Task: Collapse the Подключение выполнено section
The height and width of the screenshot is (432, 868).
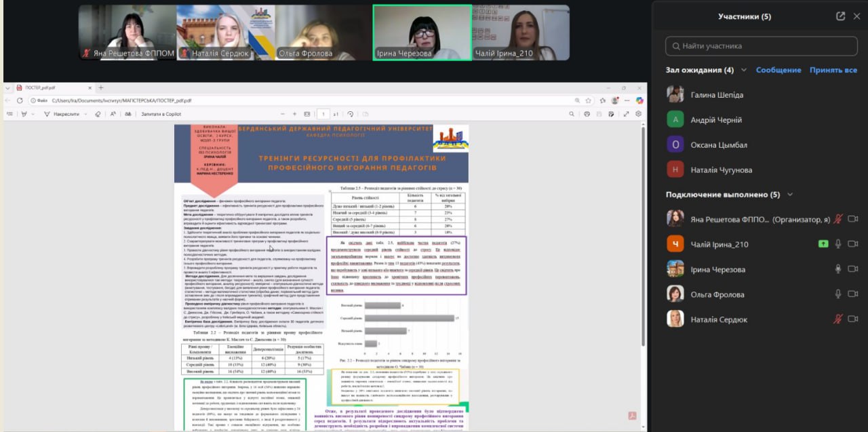Action: (x=789, y=195)
